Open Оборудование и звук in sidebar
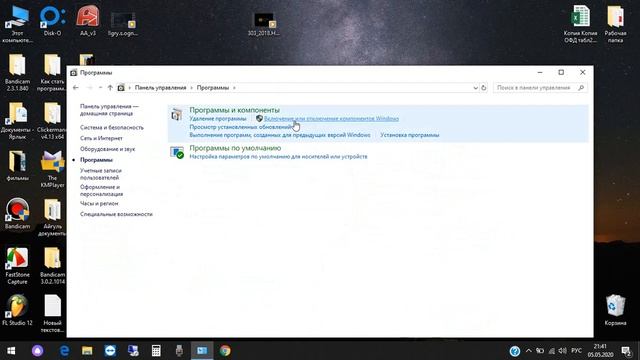 [107, 149]
